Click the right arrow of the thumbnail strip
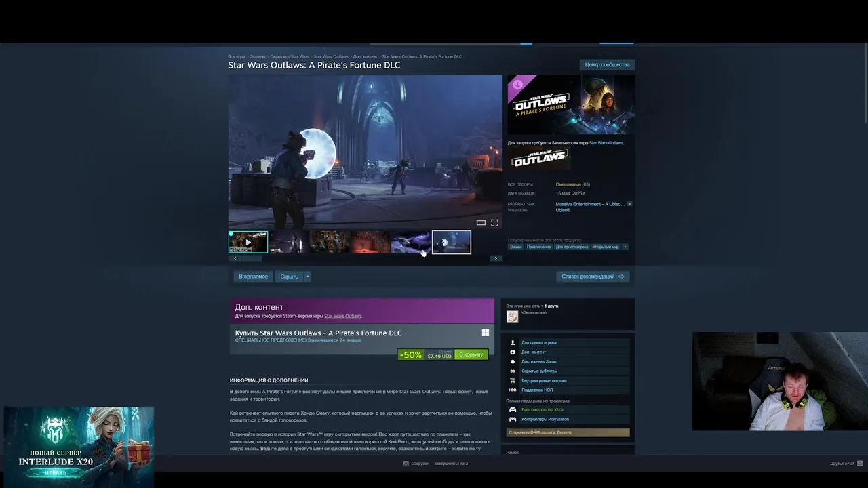868x488 pixels. pos(496,258)
